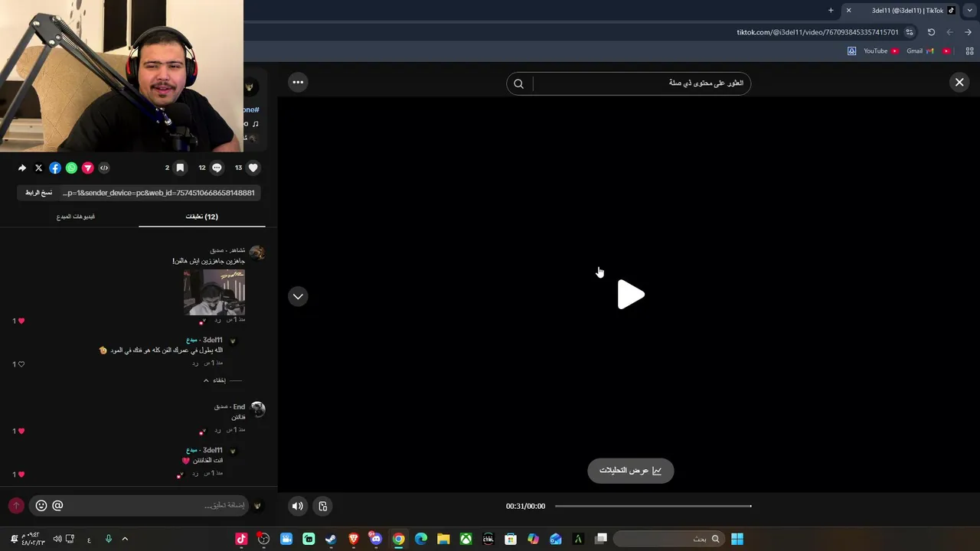Open the browser tab search dropdown chevron
This screenshot has height=551, width=980.
(969, 10)
